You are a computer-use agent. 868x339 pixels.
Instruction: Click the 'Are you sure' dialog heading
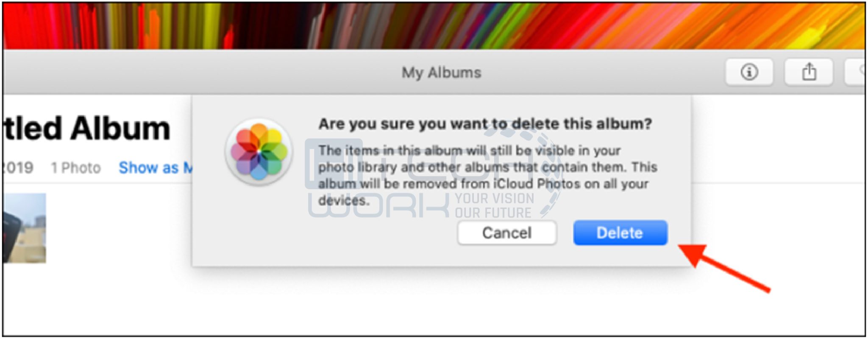(x=485, y=124)
